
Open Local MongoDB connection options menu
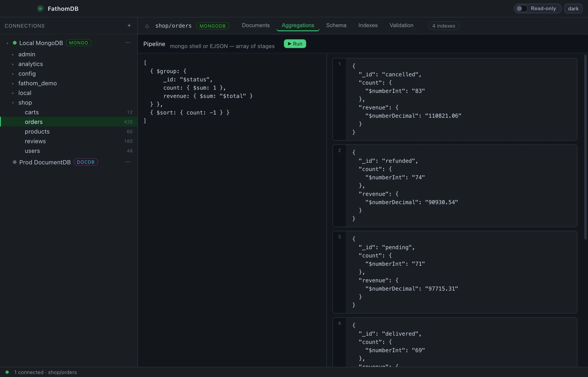click(x=128, y=43)
